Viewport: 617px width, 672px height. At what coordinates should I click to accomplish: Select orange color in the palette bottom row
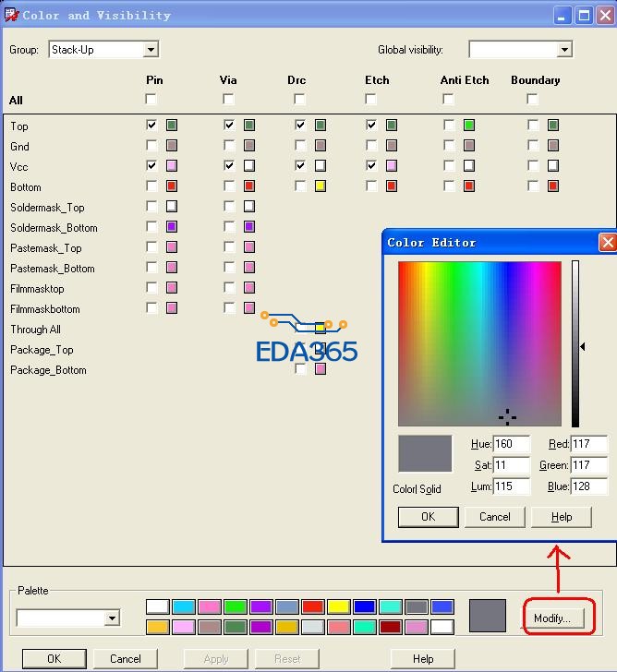158,627
